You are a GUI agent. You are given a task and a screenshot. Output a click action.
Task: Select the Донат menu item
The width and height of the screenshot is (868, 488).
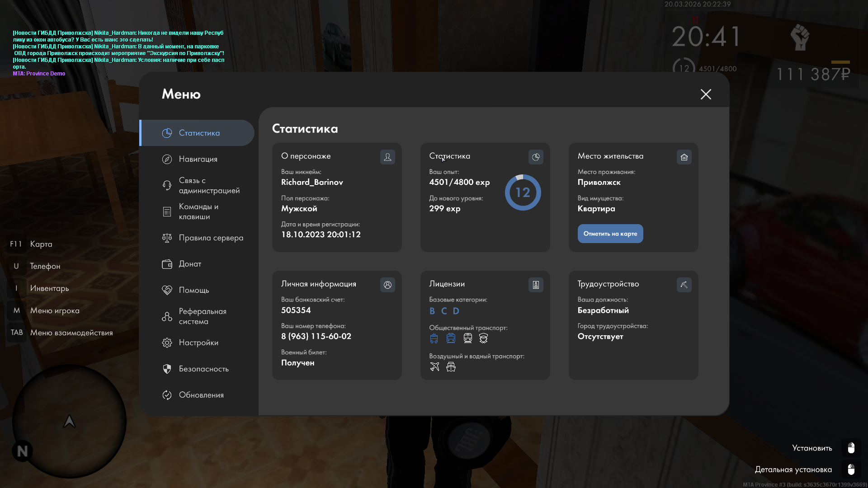click(190, 264)
